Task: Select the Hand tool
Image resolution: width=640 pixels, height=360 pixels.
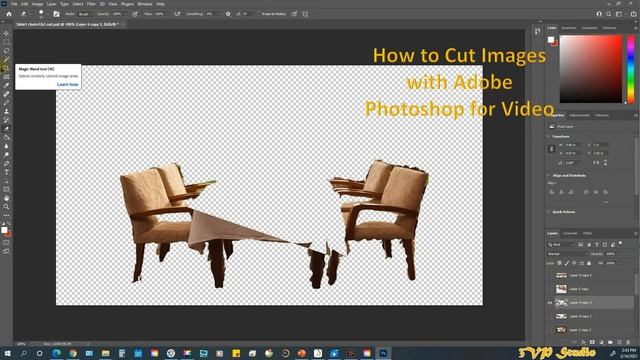Action: (x=6, y=198)
